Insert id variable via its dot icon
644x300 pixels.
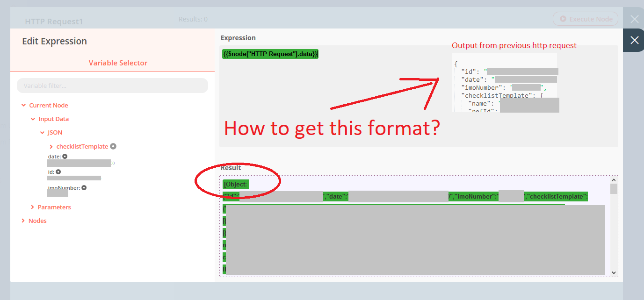[58, 172]
